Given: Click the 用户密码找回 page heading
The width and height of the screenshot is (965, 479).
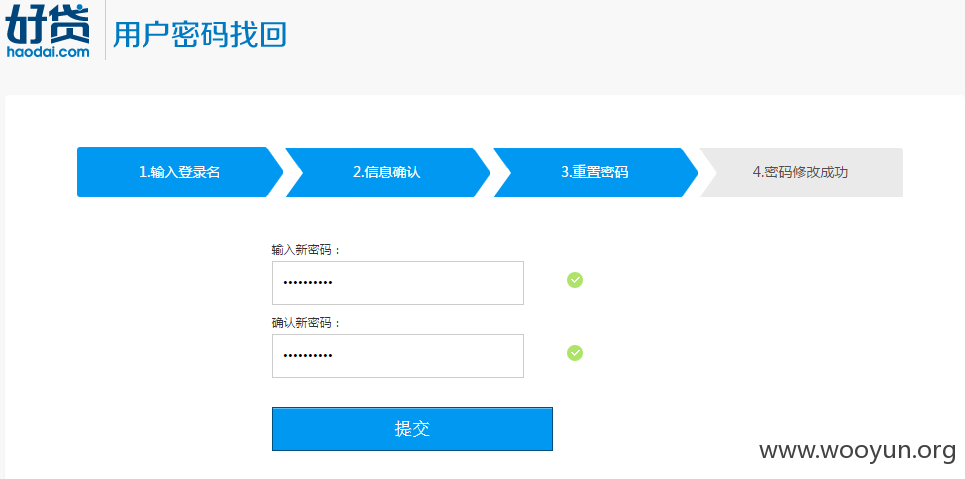Looking at the screenshot, I should (200, 34).
